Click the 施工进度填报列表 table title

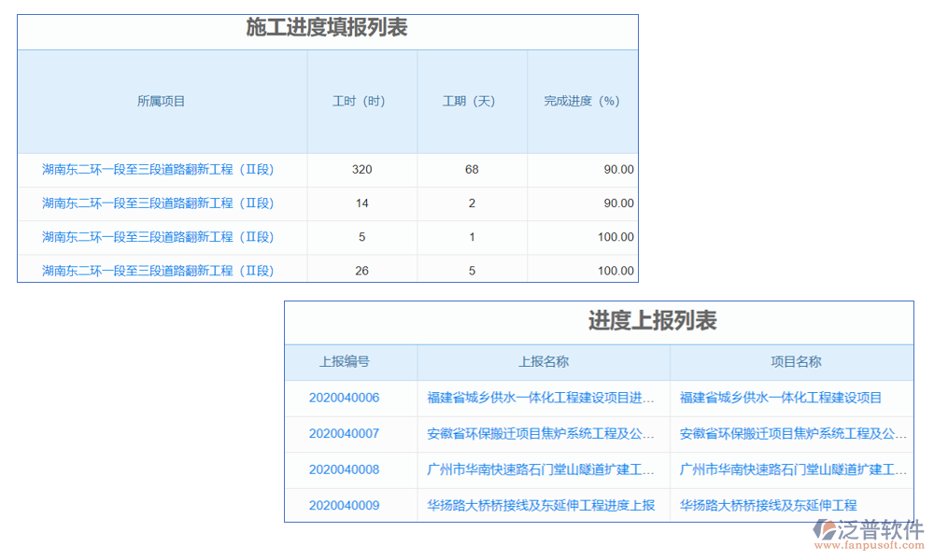[327, 28]
